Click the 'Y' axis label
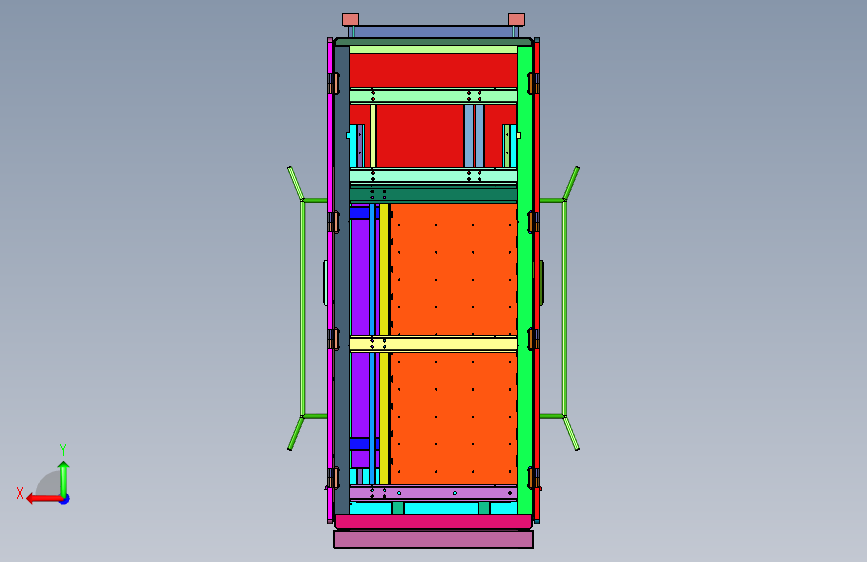Viewport: 867px width, 562px height. 63,449
